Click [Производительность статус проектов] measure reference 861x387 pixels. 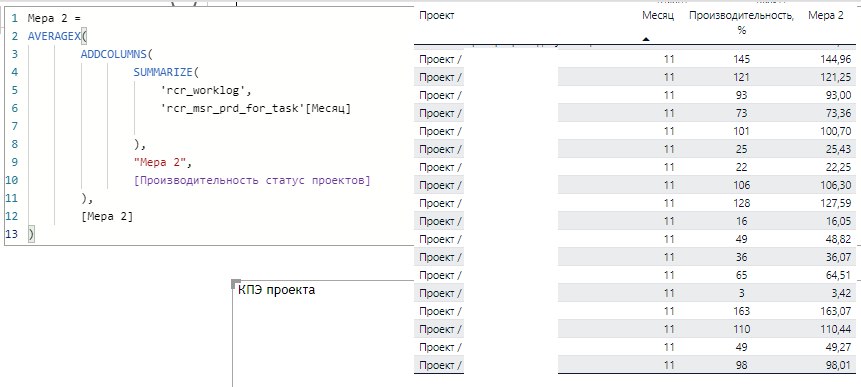click(252, 181)
